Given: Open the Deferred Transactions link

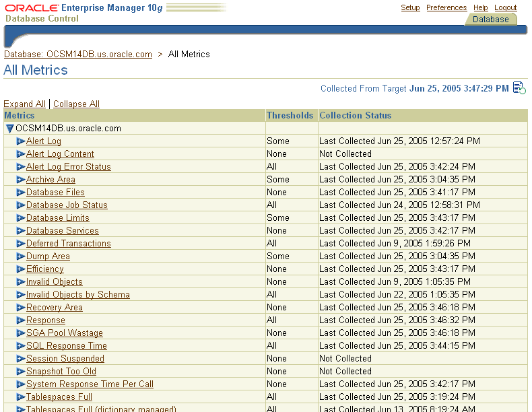Looking at the screenshot, I should coord(69,244).
